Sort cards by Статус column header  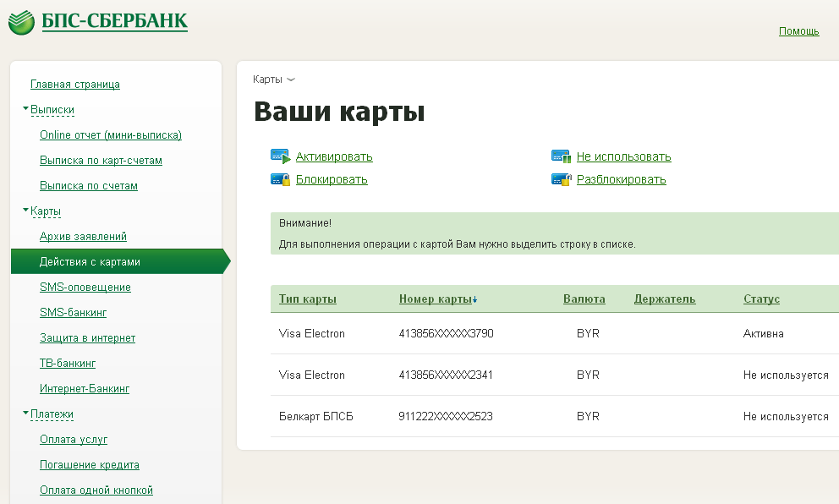(761, 299)
